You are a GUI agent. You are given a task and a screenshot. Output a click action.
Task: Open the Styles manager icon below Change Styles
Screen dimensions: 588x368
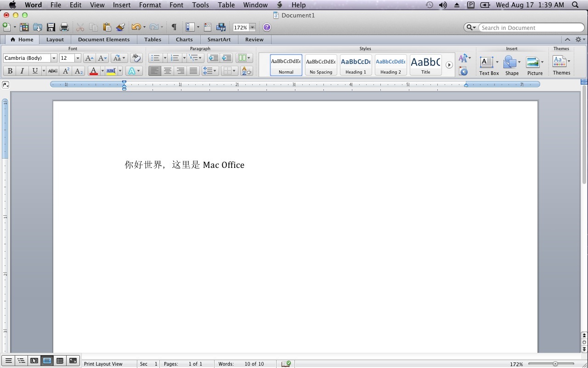pos(464,71)
